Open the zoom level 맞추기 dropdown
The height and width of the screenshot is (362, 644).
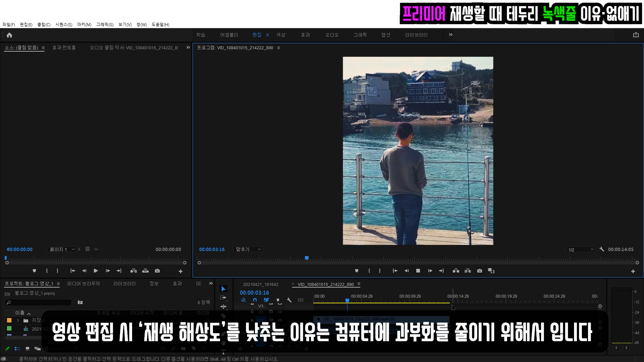point(248,249)
